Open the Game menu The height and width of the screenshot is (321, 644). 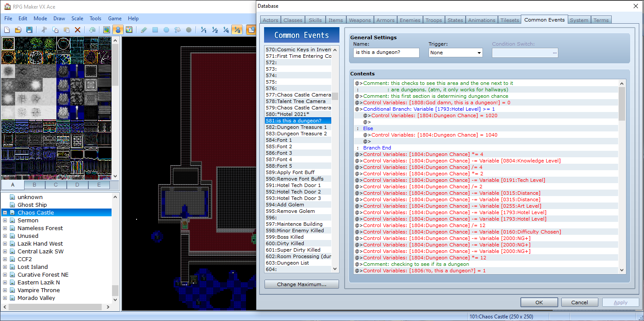[115, 19]
